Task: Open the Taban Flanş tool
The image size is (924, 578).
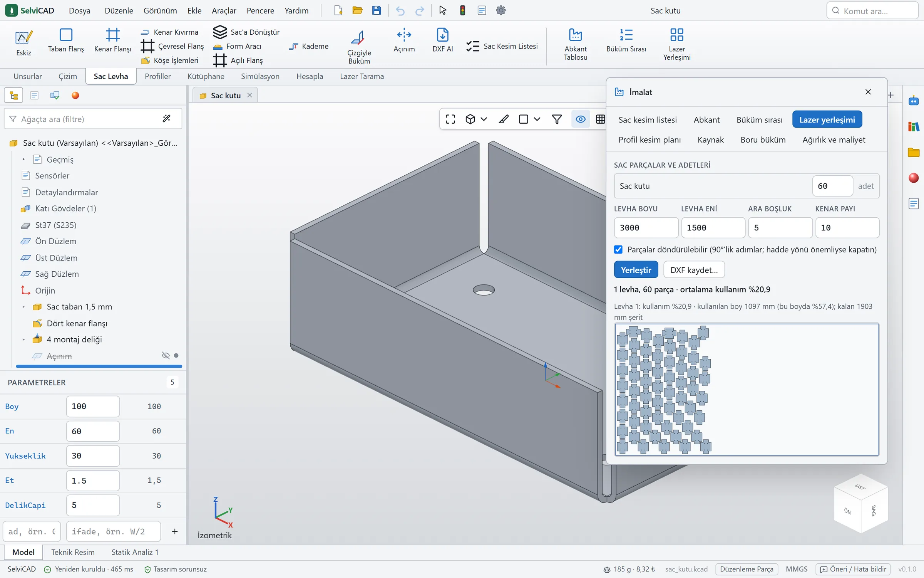Action: pyautogui.click(x=66, y=41)
